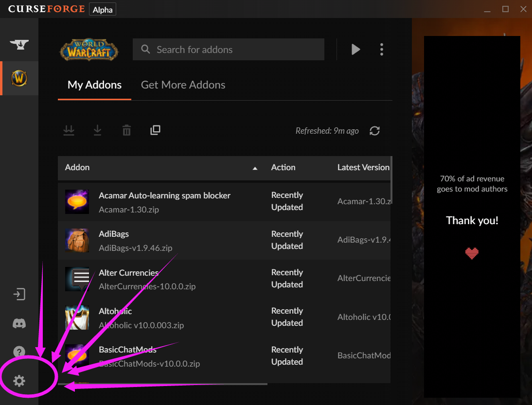The width and height of the screenshot is (532, 405).
Task: Open the help question mark icon
Action: pos(19,352)
